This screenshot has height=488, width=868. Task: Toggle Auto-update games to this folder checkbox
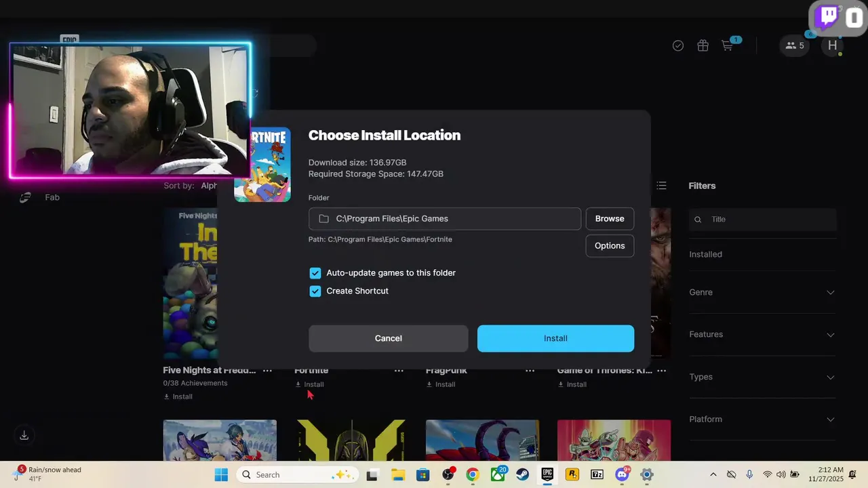click(x=315, y=273)
